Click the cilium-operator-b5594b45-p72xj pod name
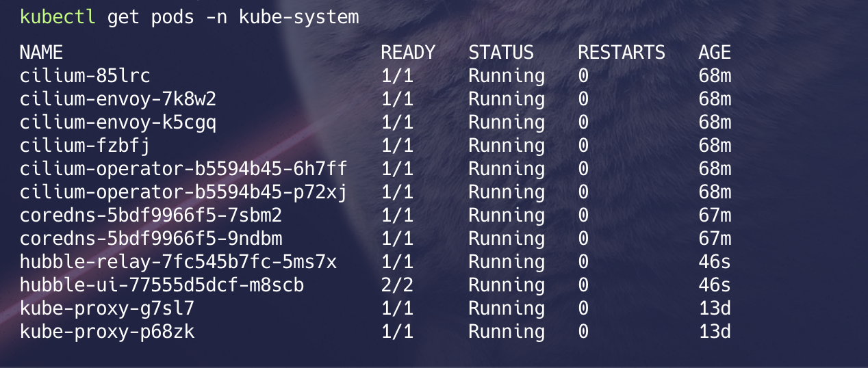The width and height of the screenshot is (868, 368). click(183, 192)
